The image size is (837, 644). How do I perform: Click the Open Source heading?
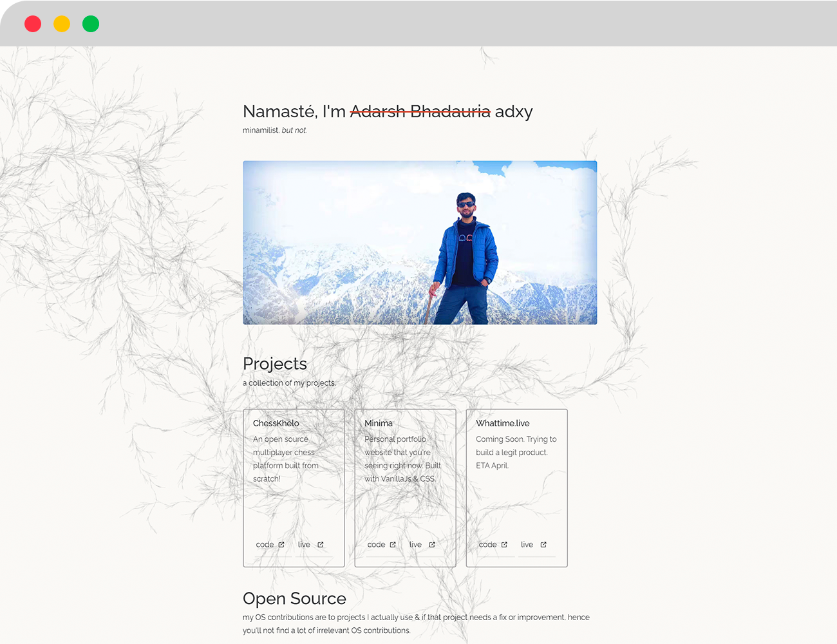(x=294, y=598)
